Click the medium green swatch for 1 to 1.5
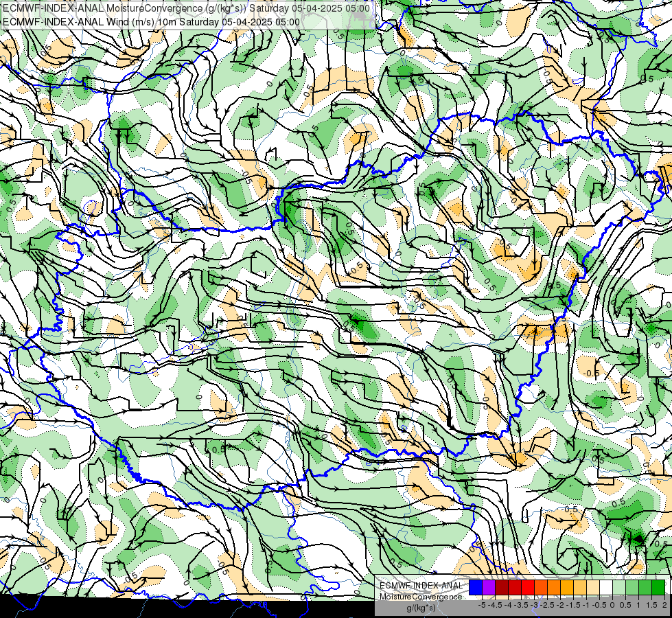 645,588
